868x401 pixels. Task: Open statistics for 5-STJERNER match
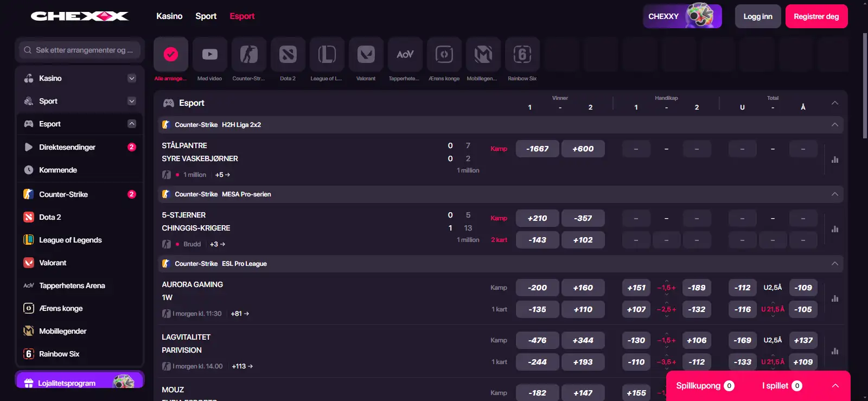(x=835, y=229)
